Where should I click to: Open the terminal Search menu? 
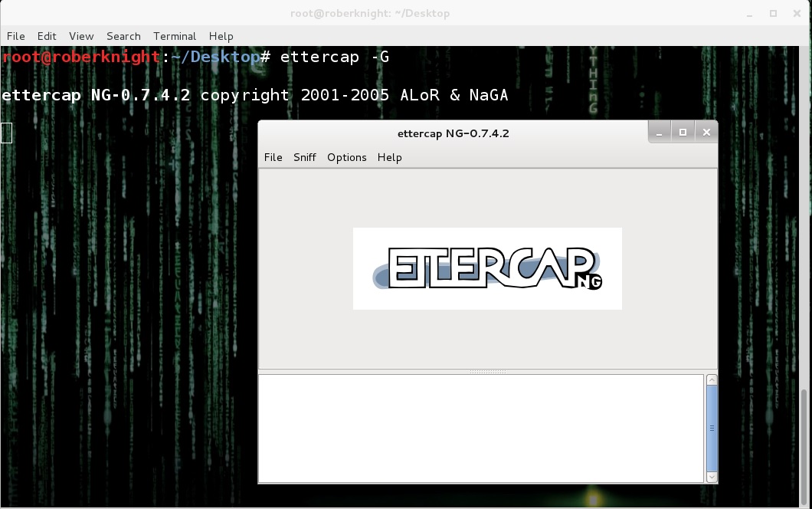(123, 36)
